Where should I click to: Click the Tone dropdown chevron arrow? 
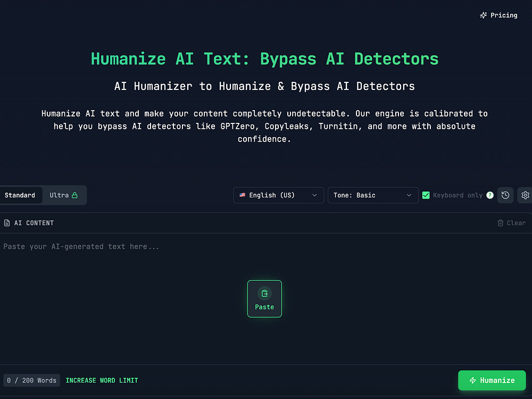(x=409, y=195)
